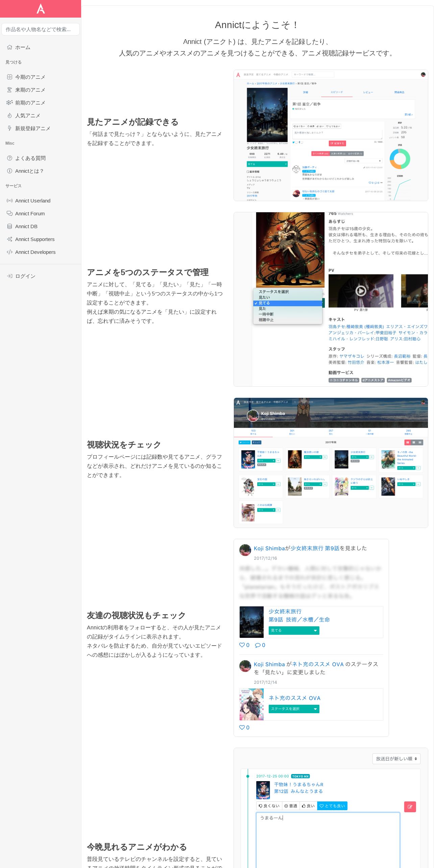Open 今期のアニメ sidebar item
This screenshot has height=868, width=434.
coord(41,77)
